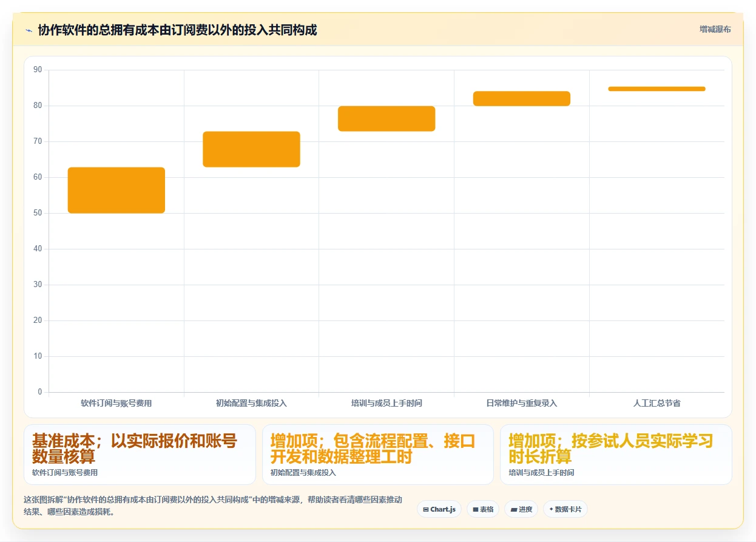Click the 日常维护与重复录入 waterfall bar
The height and width of the screenshot is (542, 756).
522,98
